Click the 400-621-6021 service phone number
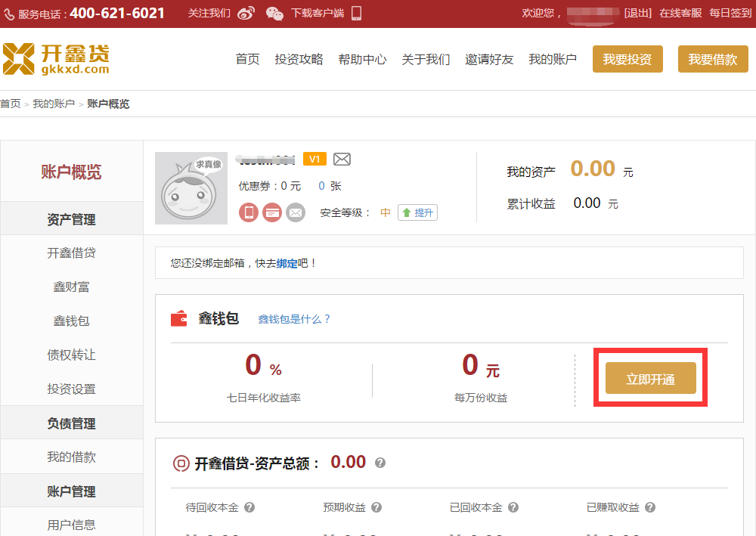 click(117, 13)
